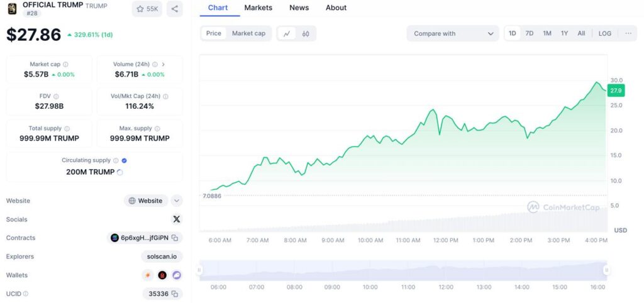The width and height of the screenshot is (644, 303).
Task: Open the three-dots chart options menu
Action: click(x=628, y=33)
